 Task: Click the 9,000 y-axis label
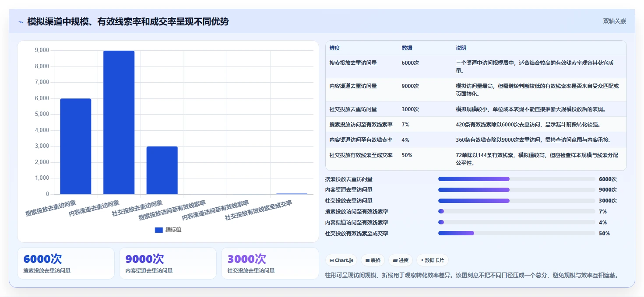coord(42,50)
